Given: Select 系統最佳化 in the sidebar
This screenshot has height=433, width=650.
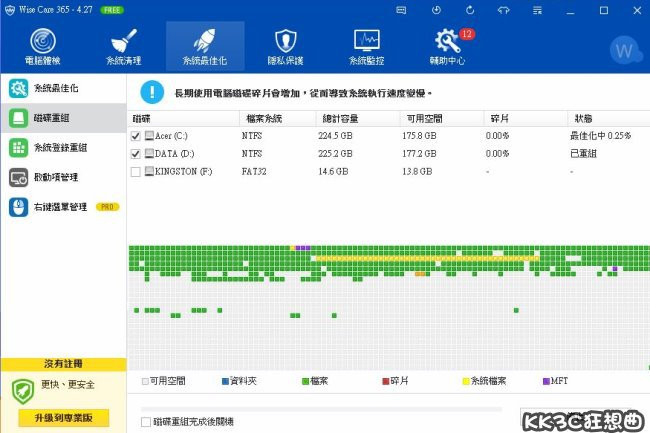Looking at the screenshot, I should [x=63, y=88].
